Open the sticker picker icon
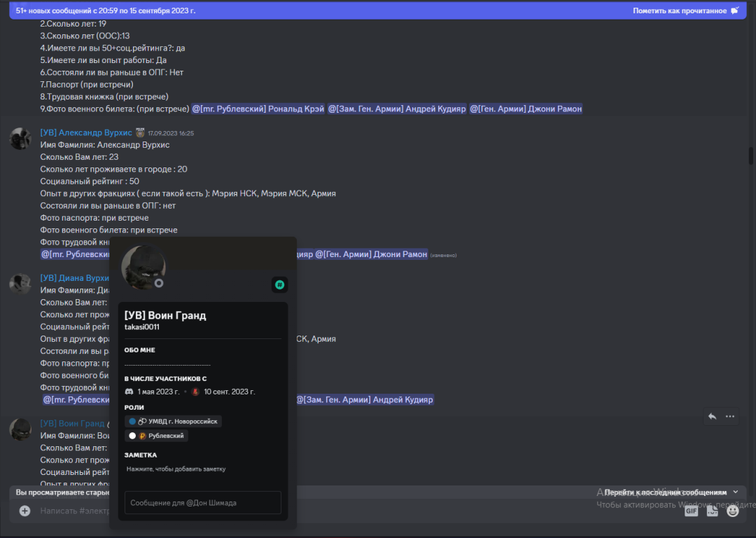The height and width of the screenshot is (538, 756). 712,511
